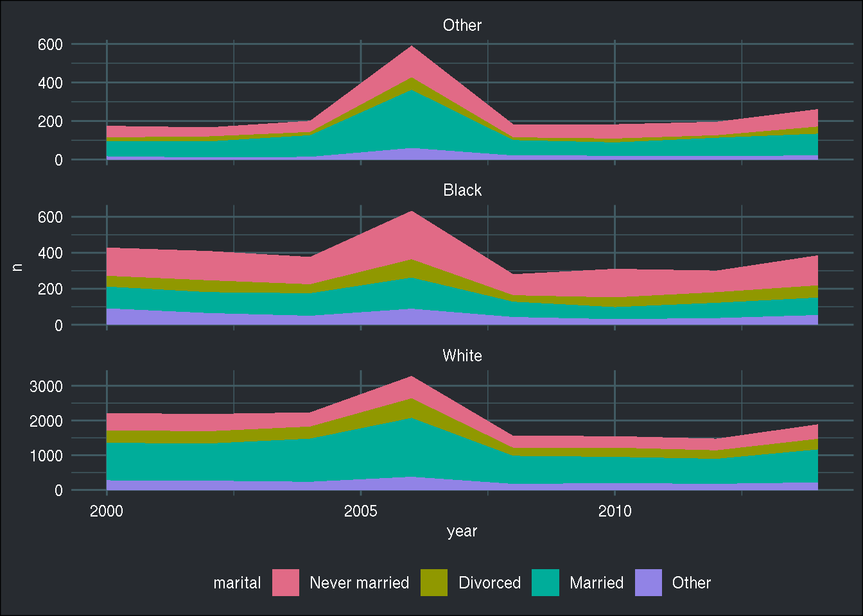Click the Other legend label

pos(692,583)
